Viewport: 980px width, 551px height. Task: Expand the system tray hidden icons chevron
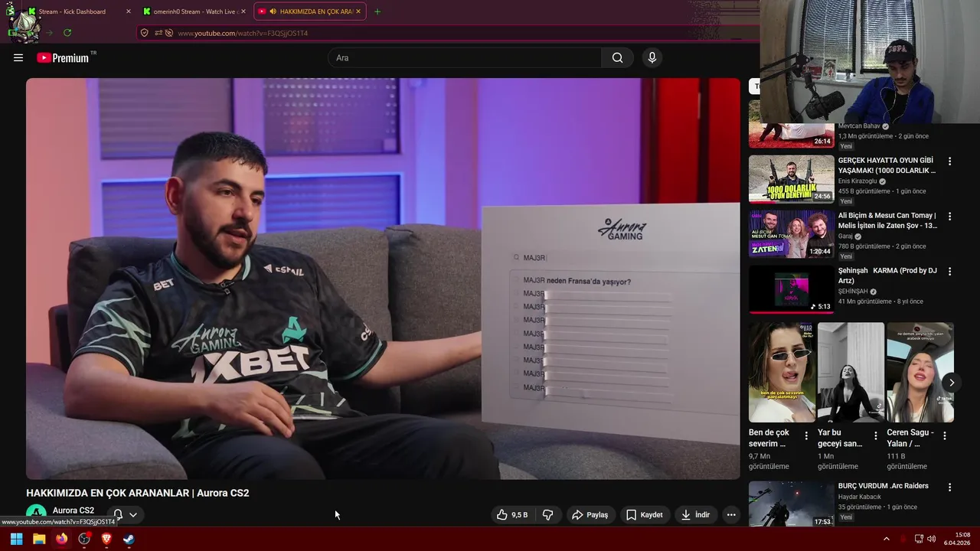point(887,539)
